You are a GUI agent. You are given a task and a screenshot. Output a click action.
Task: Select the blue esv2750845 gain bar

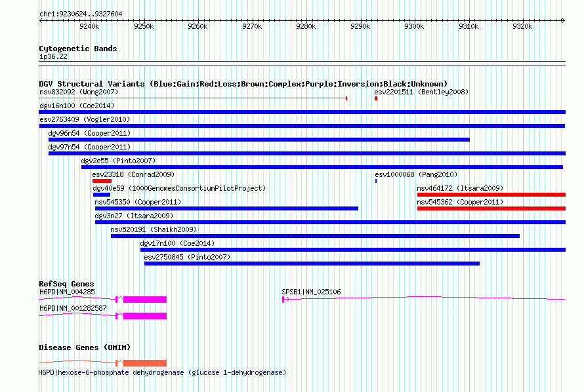tap(312, 264)
